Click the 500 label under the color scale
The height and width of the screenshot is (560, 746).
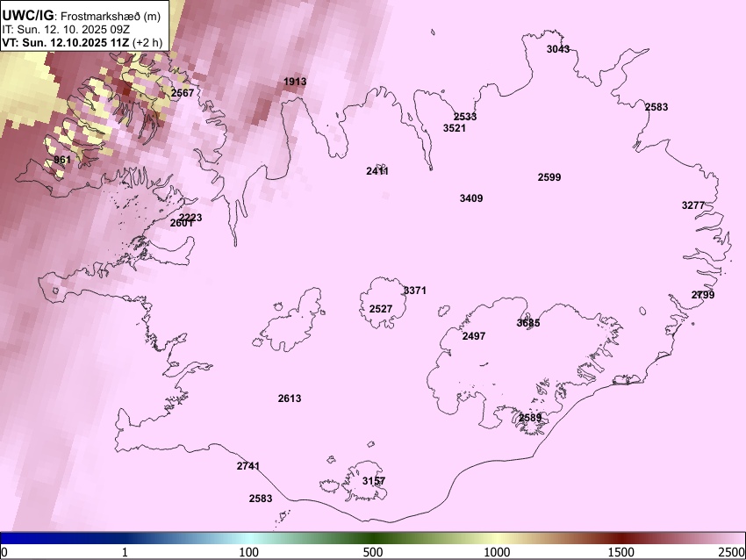coord(373,552)
